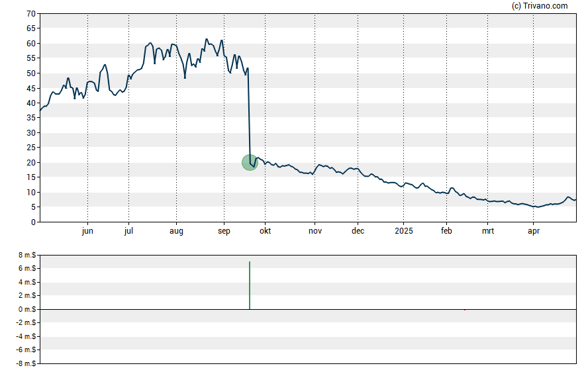Click the 65 value on the price axis
The image size is (588, 374).
pyautogui.click(x=31, y=28)
